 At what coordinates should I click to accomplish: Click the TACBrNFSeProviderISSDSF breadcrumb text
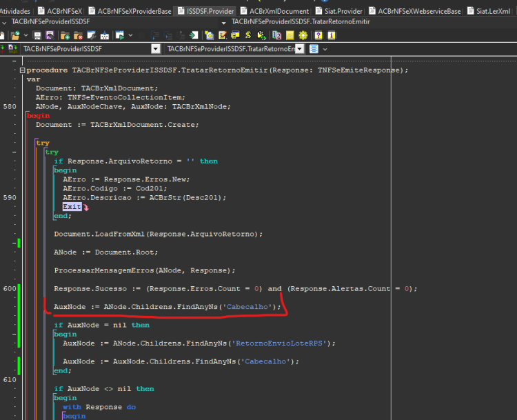[50, 22]
